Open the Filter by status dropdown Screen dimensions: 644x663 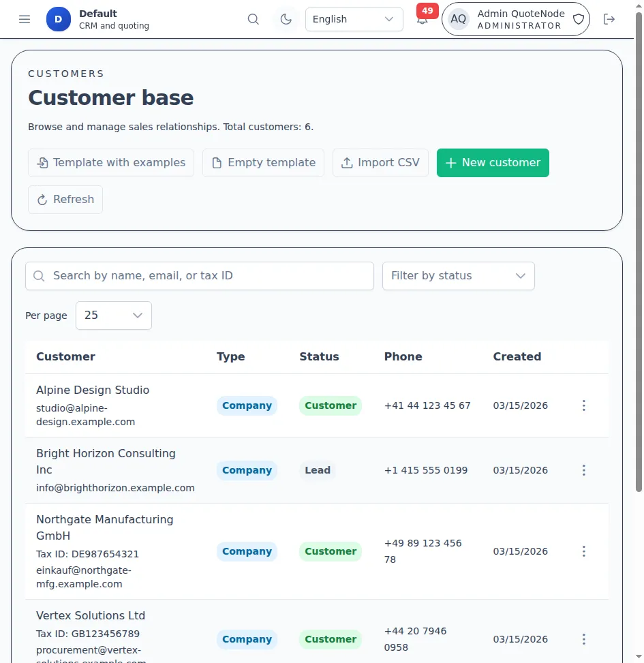coord(458,276)
